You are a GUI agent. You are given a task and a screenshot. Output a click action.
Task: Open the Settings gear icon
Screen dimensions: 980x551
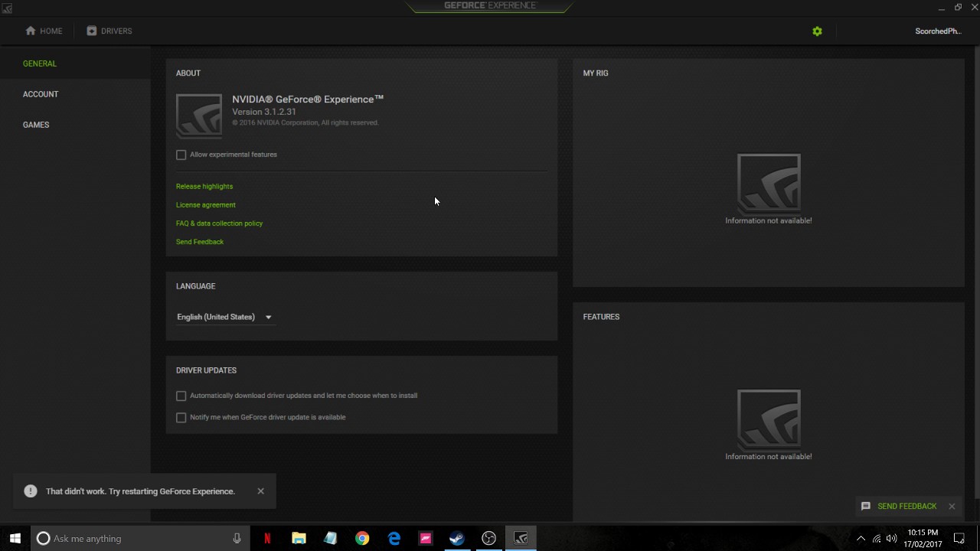pos(817,31)
